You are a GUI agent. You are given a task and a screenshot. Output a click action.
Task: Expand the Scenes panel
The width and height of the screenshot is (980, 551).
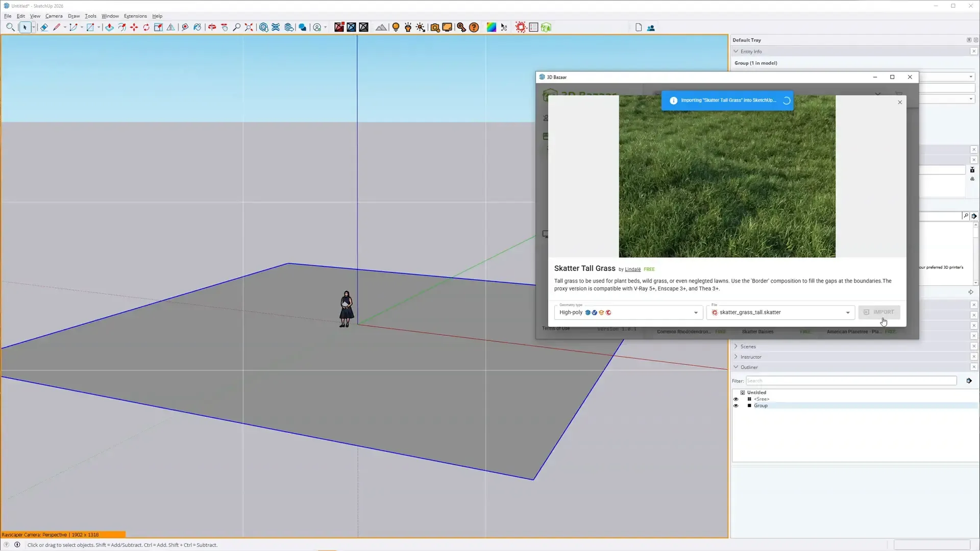coord(736,346)
